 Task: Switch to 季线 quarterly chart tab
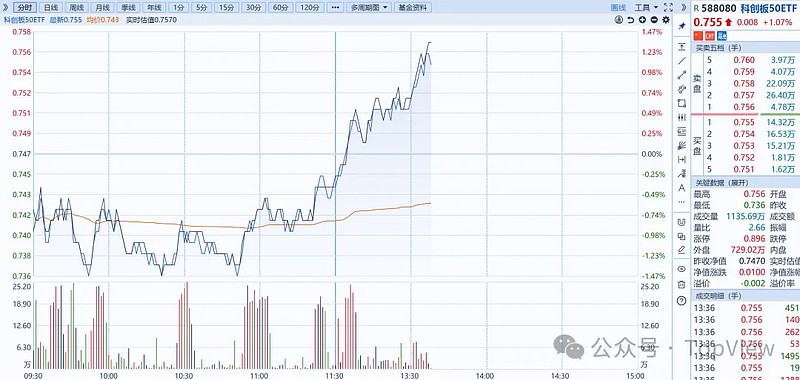tap(128, 8)
